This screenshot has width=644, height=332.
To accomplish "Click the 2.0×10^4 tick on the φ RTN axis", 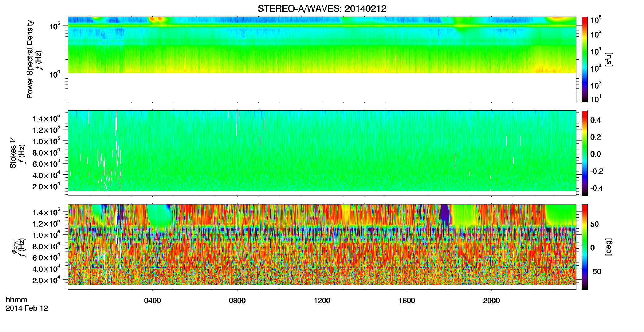I will [46, 280].
